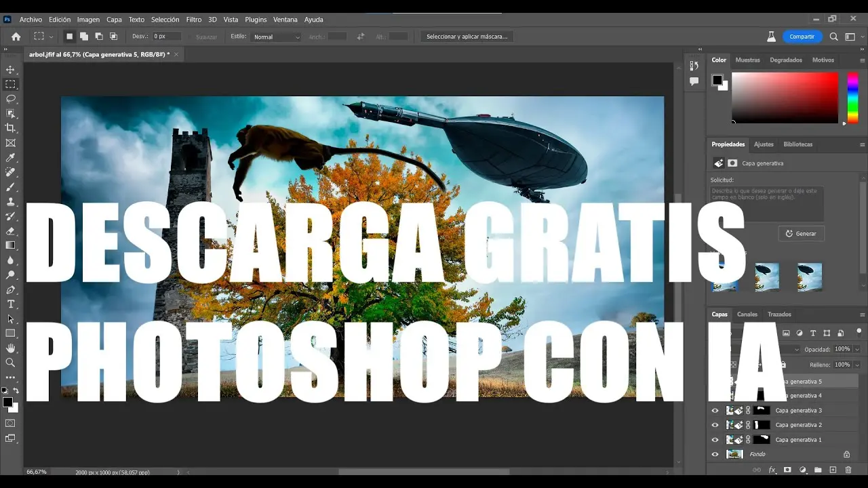Image resolution: width=868 pixels, height=488 pixels.
Task: Select the Object Selection tool
Action: point(10,113)
